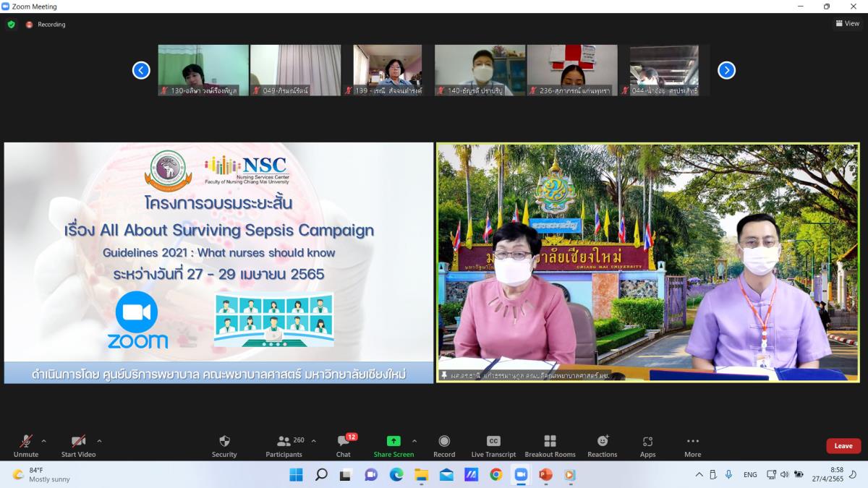
Task: Click the Sepsis Campaign shared slide
Action: 219,262
